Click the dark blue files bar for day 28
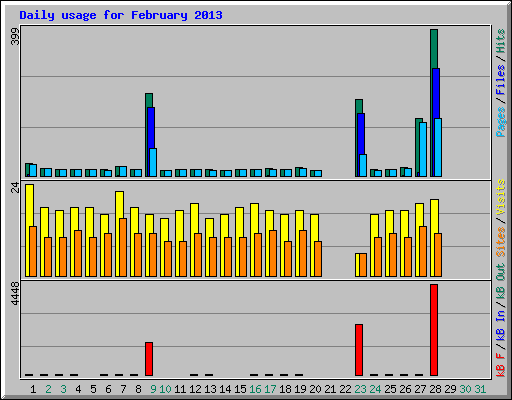 click(436, 93)
